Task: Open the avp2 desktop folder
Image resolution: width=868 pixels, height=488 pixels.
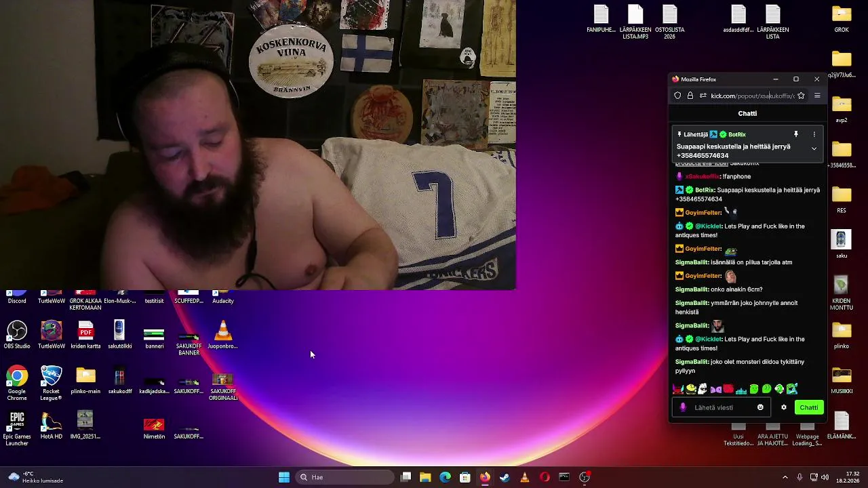Action: coord(842,109)
